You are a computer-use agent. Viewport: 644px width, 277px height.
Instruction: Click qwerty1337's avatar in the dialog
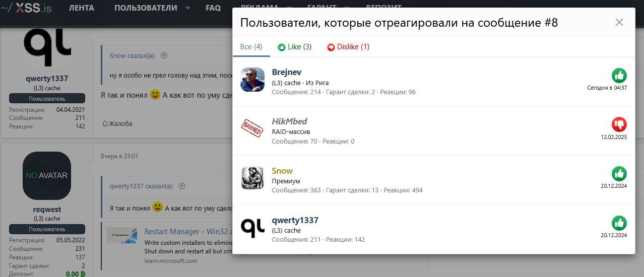pyautogui.click(x=252, y=228)
